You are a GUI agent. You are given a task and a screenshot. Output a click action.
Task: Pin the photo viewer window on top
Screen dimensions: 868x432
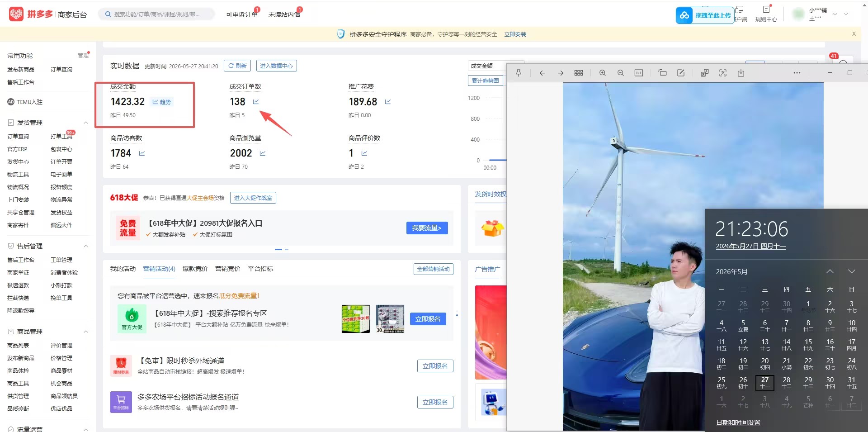(x=519, y=73)
